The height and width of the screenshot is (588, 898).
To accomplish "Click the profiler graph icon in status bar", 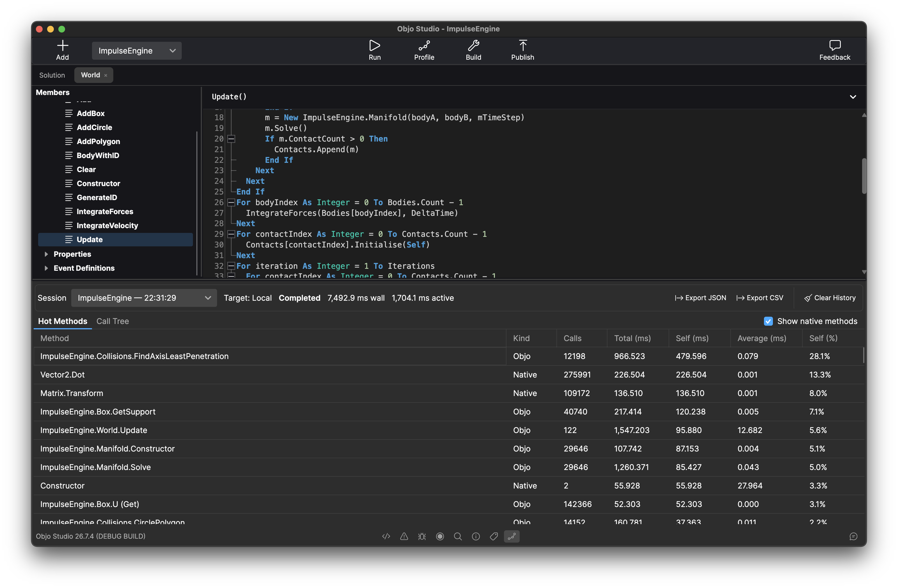I will [x=512, y=536].
